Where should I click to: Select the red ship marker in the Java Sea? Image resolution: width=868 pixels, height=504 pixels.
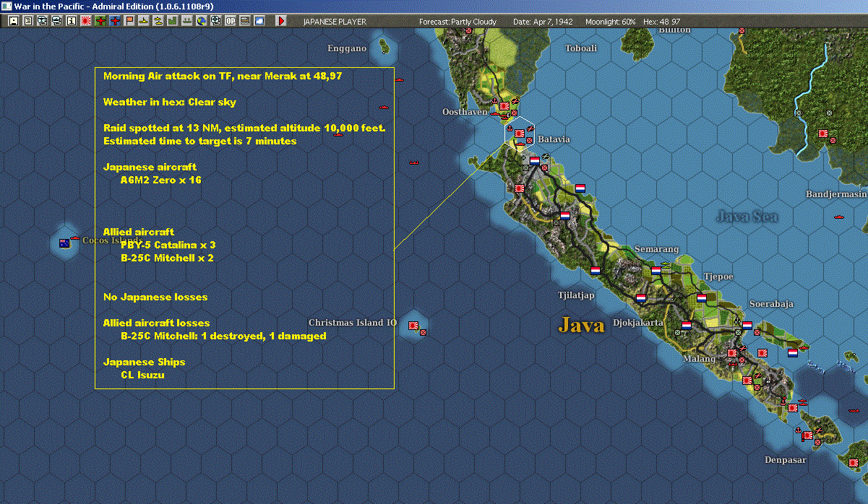point(839,217)
